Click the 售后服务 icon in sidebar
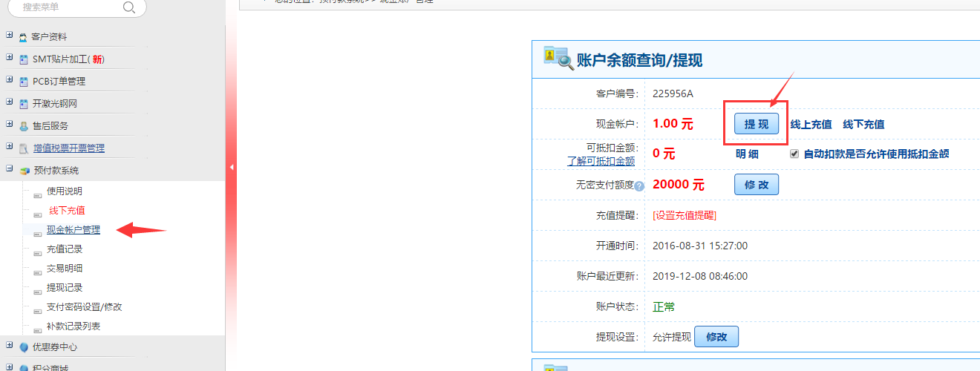The width and height of the screenshot is (980, 371). [x=24, y=126]
